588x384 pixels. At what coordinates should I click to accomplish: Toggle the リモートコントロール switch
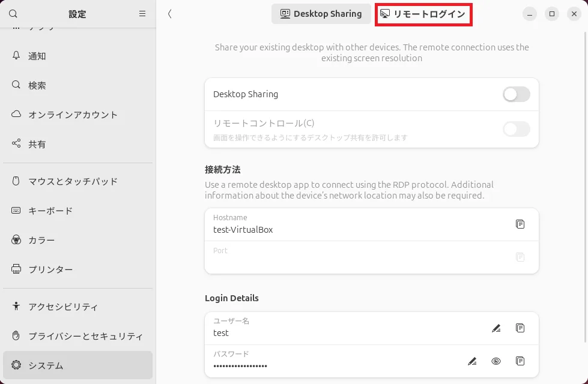[x=516, y=129]
